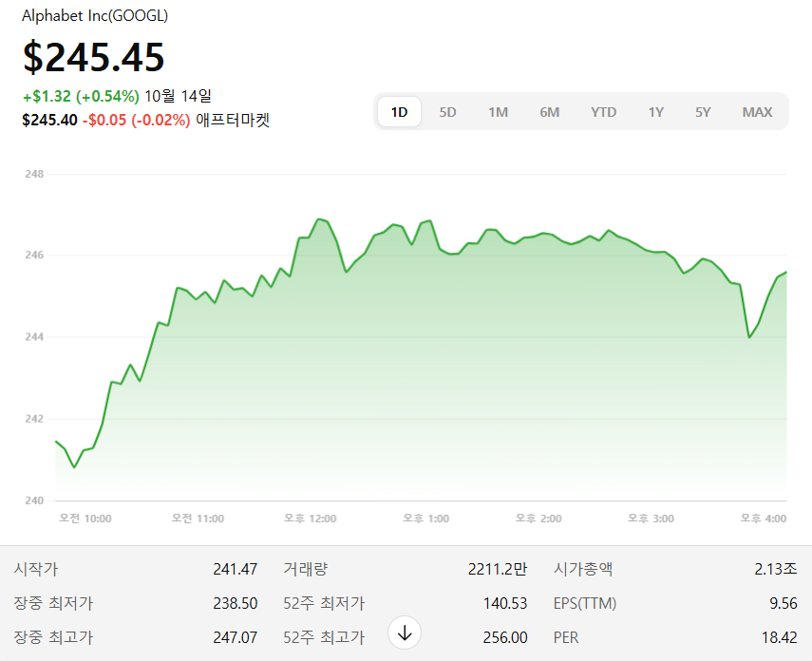This screenshot has height=661, width=812.
Task: Choose the MAX time range
Action: [x=757, y=112]
